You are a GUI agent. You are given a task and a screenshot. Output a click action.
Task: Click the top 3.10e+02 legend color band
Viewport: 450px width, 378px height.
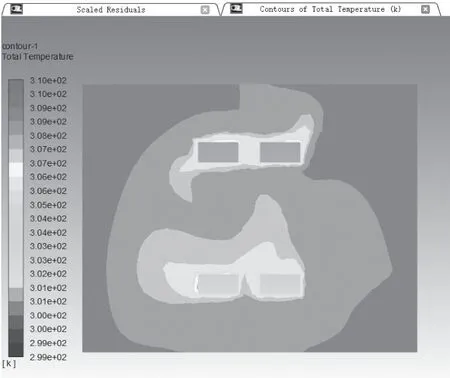click(x=16, y=86)
